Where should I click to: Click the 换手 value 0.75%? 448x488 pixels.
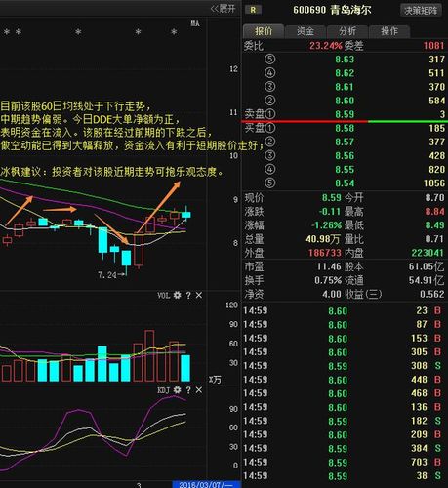click(328, 280)
